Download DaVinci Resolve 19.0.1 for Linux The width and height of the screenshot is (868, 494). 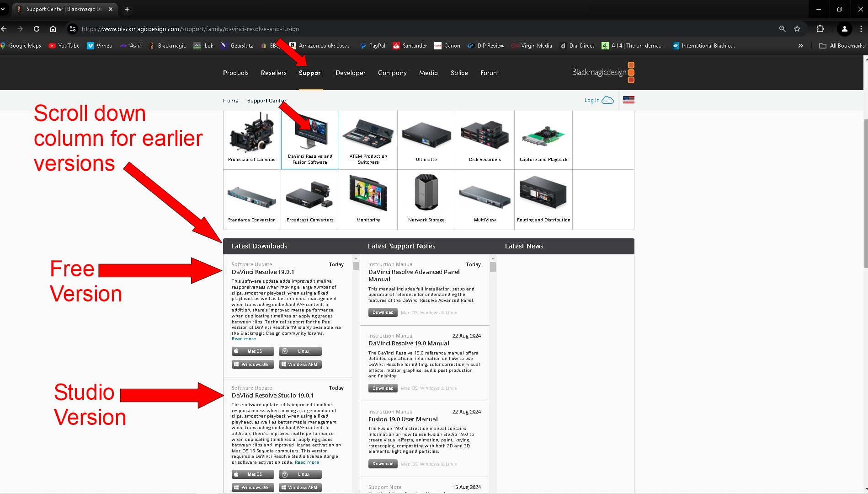tap(300, 351)
